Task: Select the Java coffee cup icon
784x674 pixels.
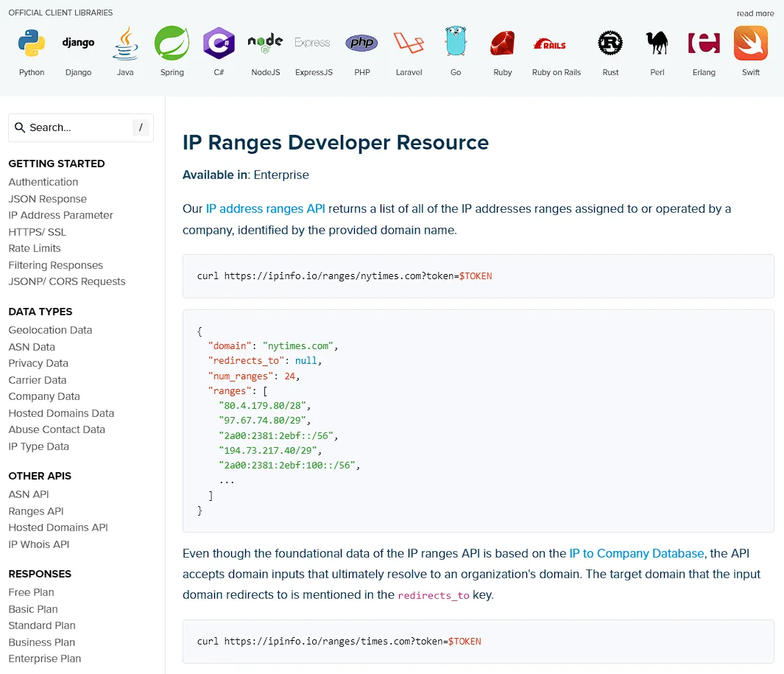Action: pos(125,43)
